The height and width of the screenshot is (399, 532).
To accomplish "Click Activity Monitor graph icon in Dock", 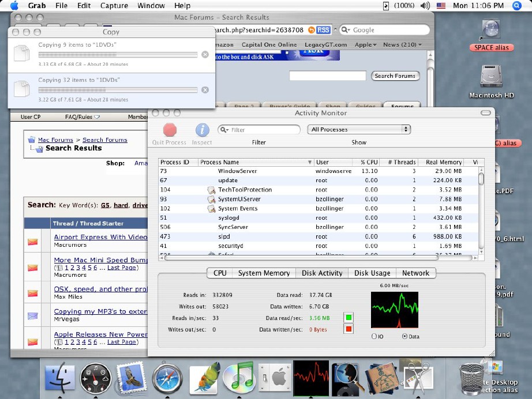I will pos(311,378).
